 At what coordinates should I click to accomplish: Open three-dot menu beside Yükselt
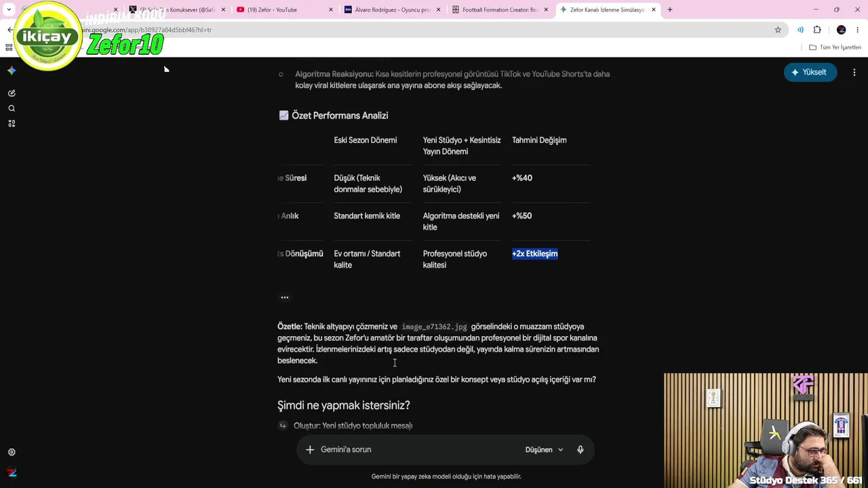(854, 73)
